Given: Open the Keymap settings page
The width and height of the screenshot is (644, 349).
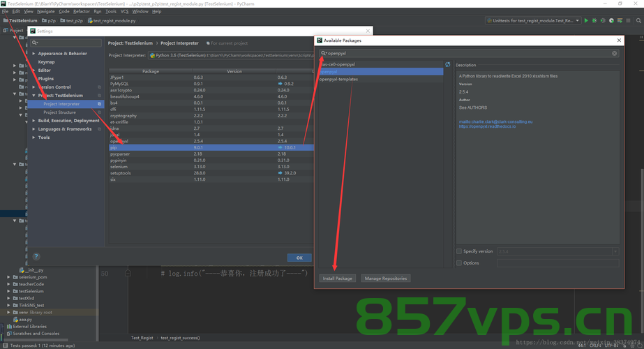Looking at the screenshot, I should (47, 62).
